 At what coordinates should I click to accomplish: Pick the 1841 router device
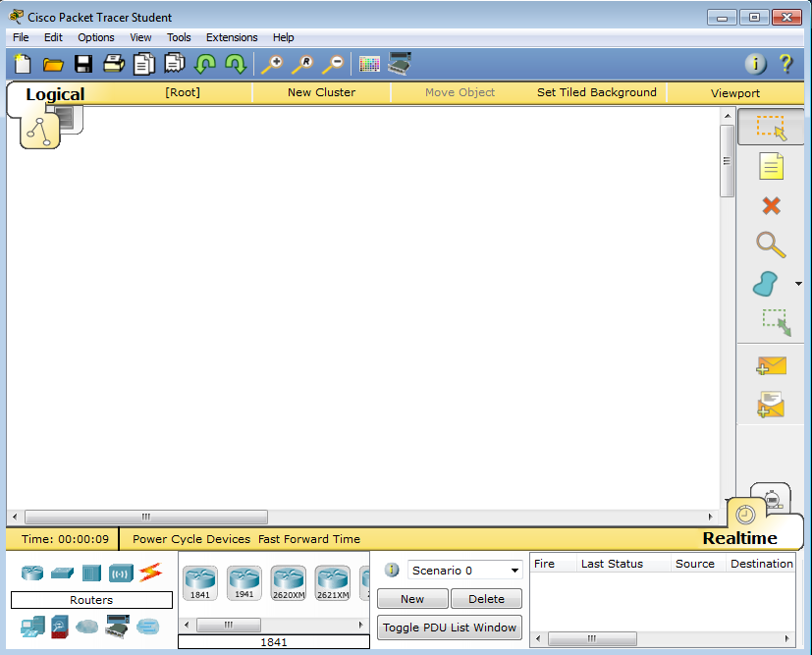click(x=200, y=583)
